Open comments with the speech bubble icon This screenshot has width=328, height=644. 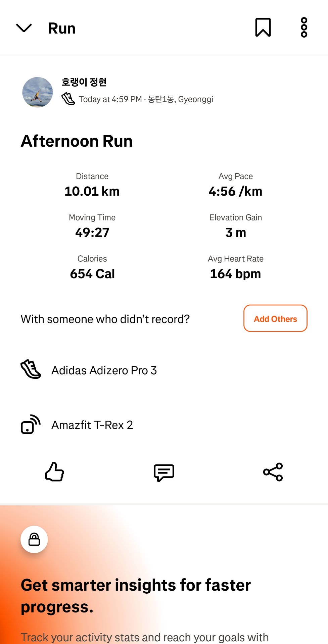(164, 473)
